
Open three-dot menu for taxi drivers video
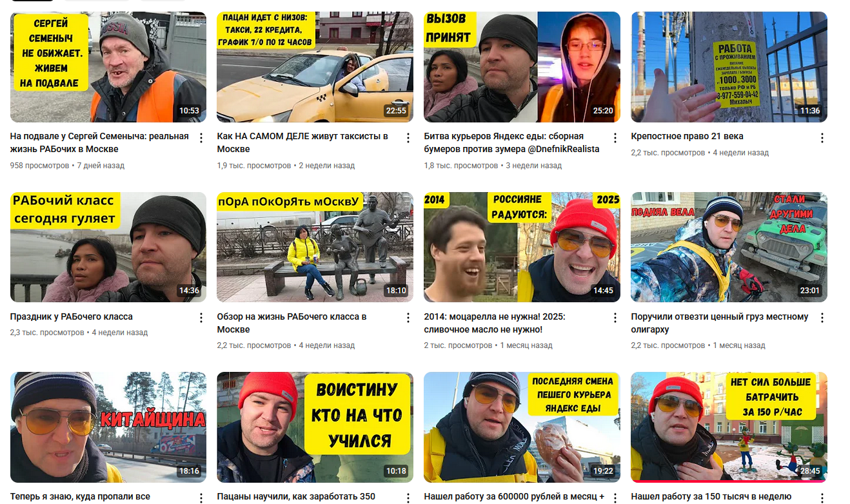point(408,138)
